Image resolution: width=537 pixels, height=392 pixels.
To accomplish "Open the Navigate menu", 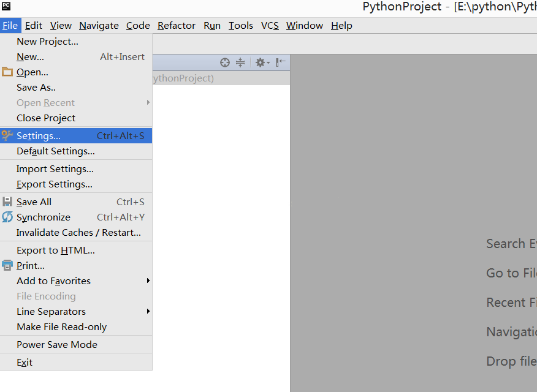I will tap(99, 26).
